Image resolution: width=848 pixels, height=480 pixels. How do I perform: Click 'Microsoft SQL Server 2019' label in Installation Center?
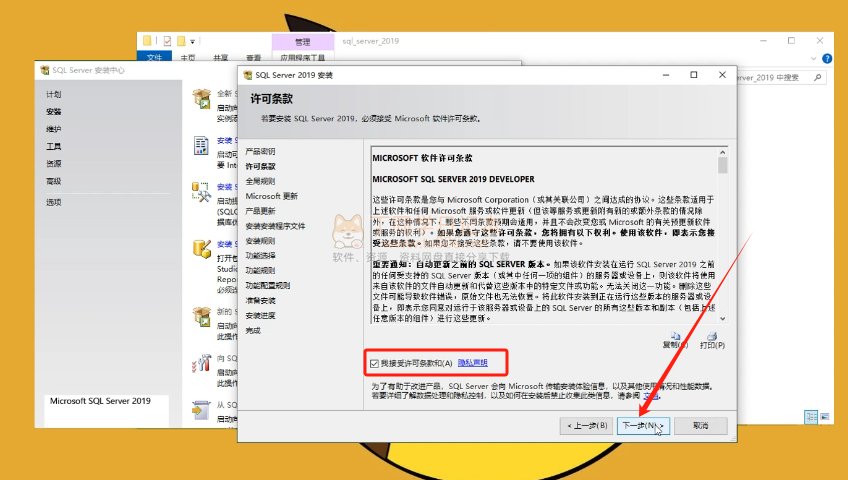[x=100, y=401]
